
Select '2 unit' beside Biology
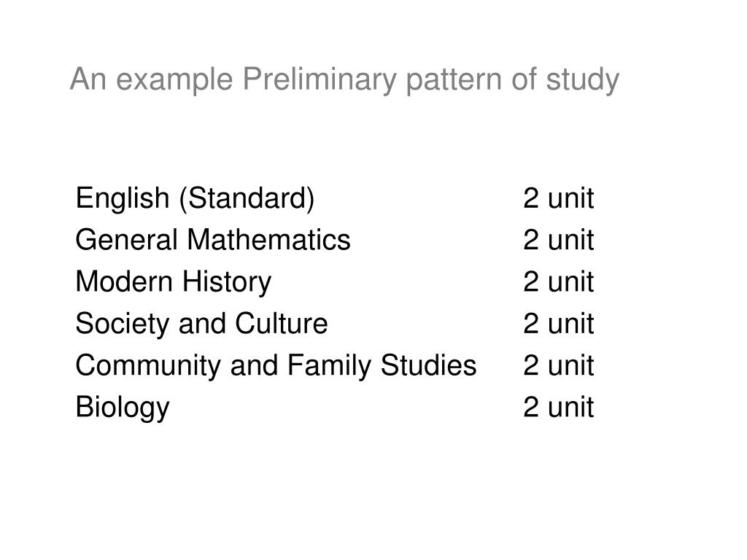pyautogui.click(x=558, y=407)
